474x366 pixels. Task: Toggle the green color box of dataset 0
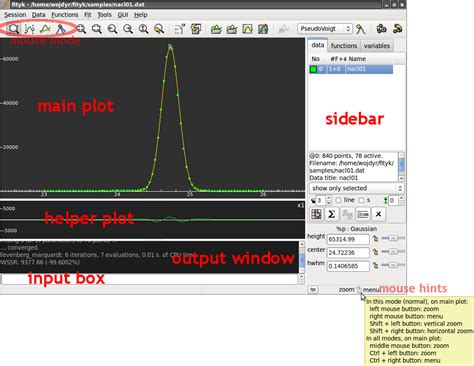tap(313, 69)
